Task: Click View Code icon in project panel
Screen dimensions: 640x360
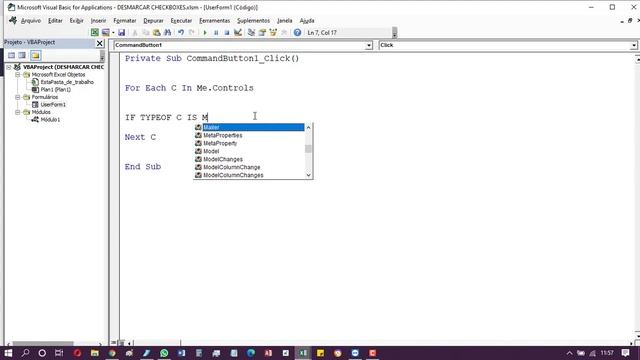Action: click(11, 56)
